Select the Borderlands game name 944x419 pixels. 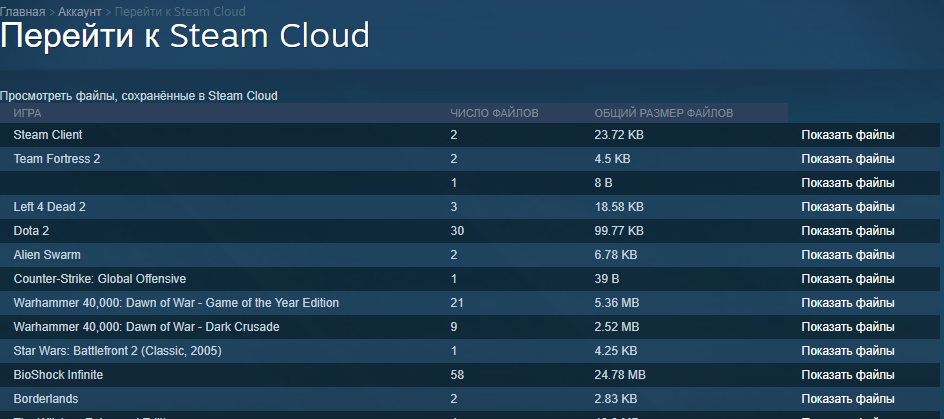tap(46, 399)
